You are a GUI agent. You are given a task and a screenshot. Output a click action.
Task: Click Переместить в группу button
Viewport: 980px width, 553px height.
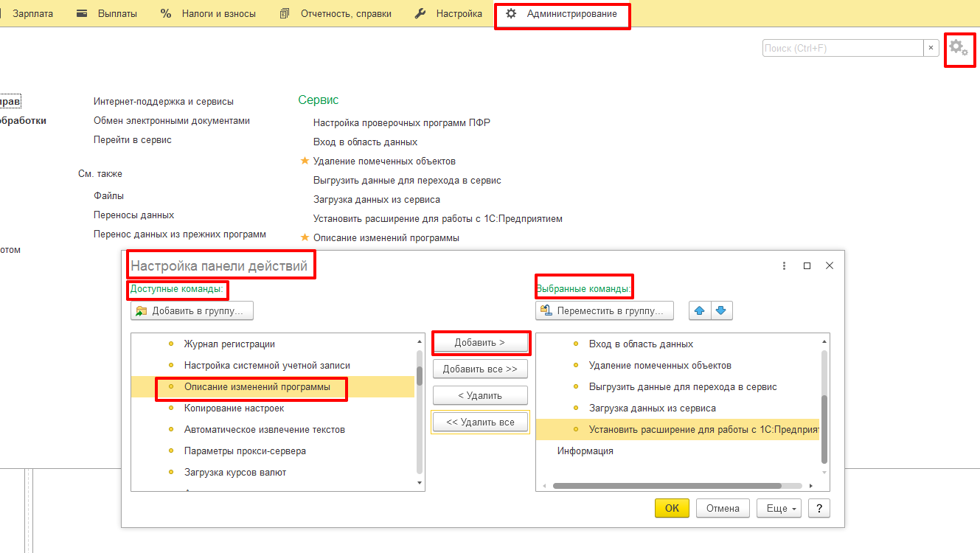coord(605,310)
